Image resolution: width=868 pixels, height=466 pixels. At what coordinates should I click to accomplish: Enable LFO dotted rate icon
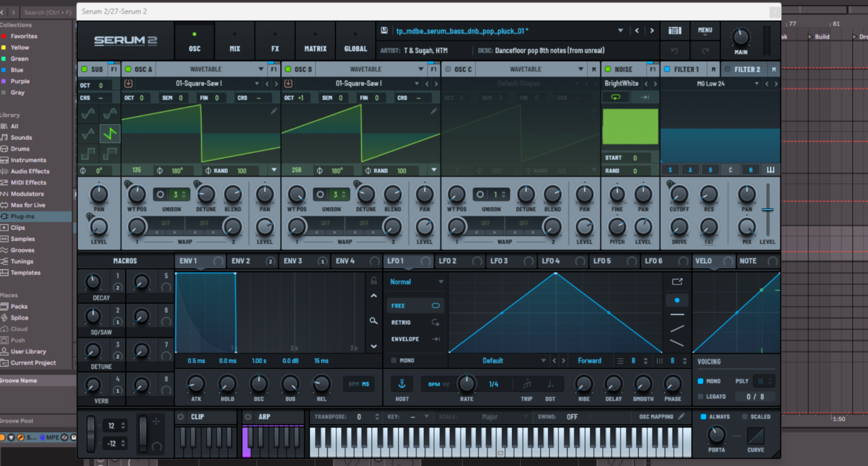[550, 384]
